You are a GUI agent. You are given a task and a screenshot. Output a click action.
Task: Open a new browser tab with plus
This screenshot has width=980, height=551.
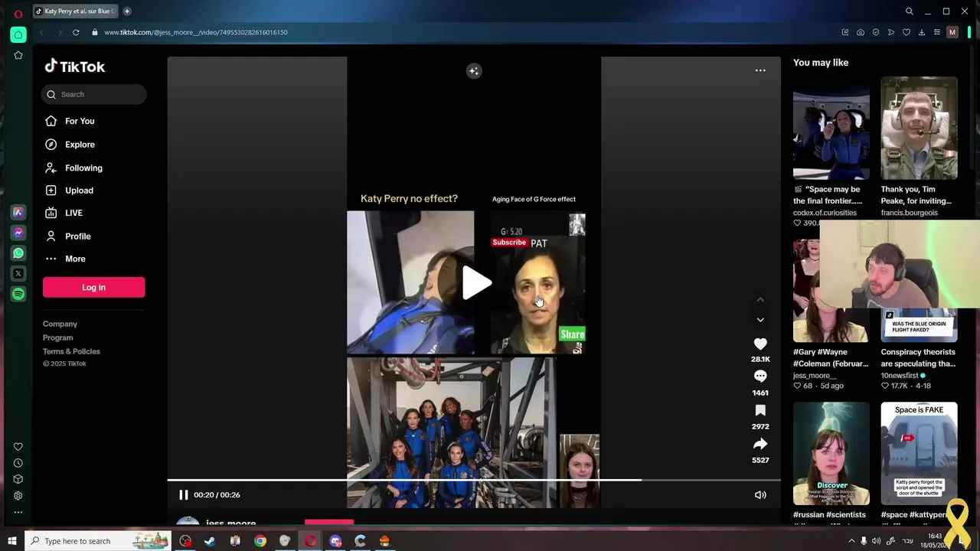[127, 11]
